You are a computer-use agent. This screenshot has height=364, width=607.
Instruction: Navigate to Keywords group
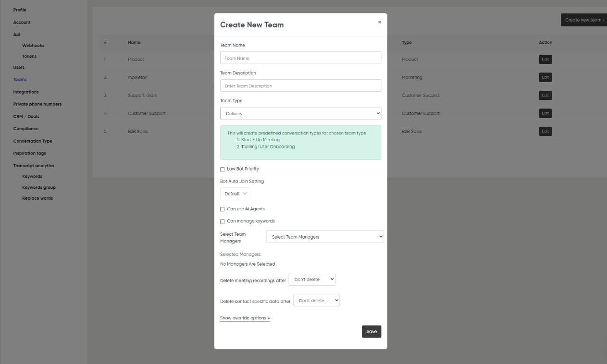(39, 188)
